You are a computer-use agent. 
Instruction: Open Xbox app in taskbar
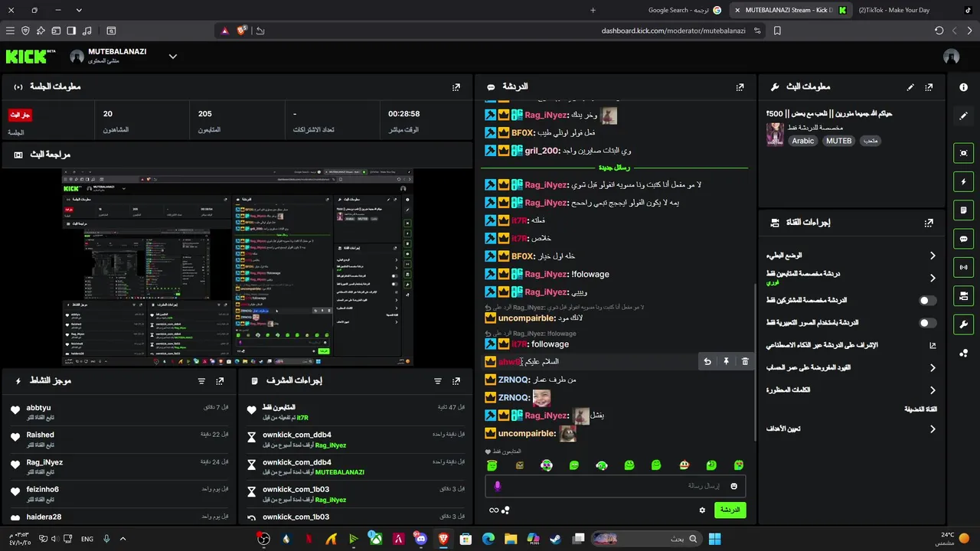click(x=375, y=540)
